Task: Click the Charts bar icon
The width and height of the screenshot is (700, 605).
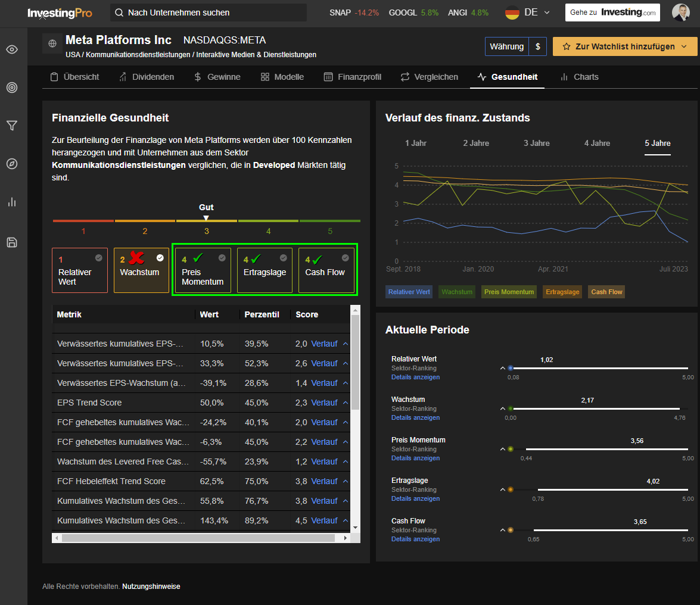Action: pyautogui.click(x=564, y=77)
